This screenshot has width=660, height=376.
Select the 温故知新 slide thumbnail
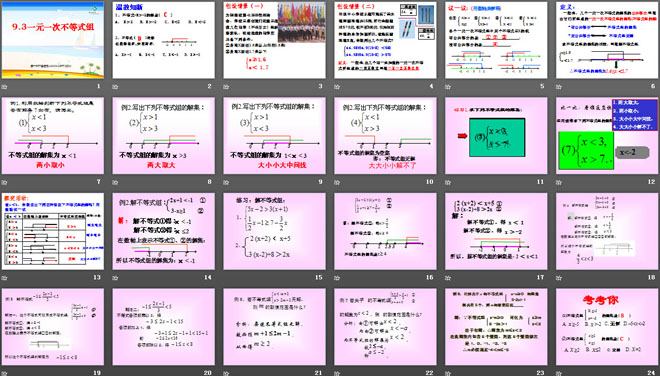coord(164,40)
